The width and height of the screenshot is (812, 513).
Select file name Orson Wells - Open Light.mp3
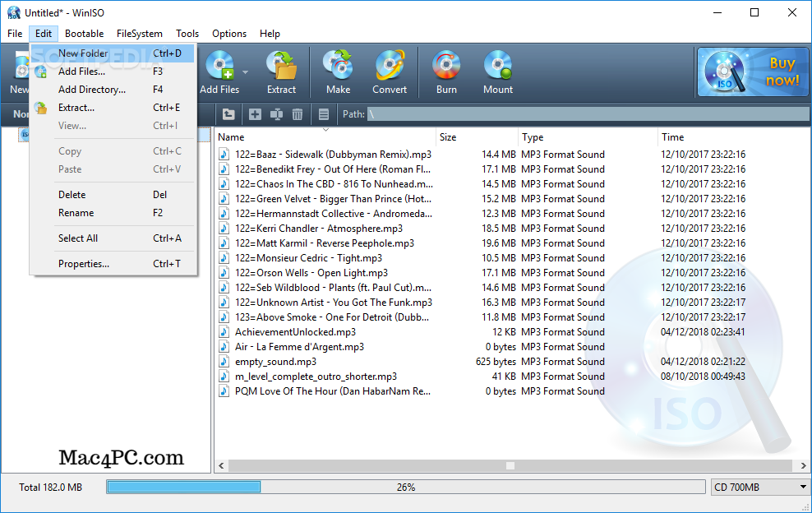point(311,273)
